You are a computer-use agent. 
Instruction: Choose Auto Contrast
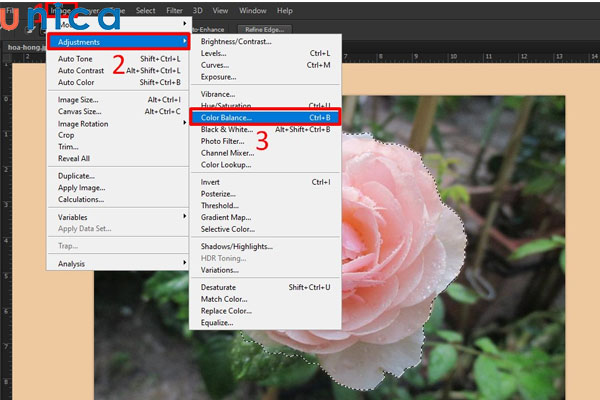pos(119,70)
